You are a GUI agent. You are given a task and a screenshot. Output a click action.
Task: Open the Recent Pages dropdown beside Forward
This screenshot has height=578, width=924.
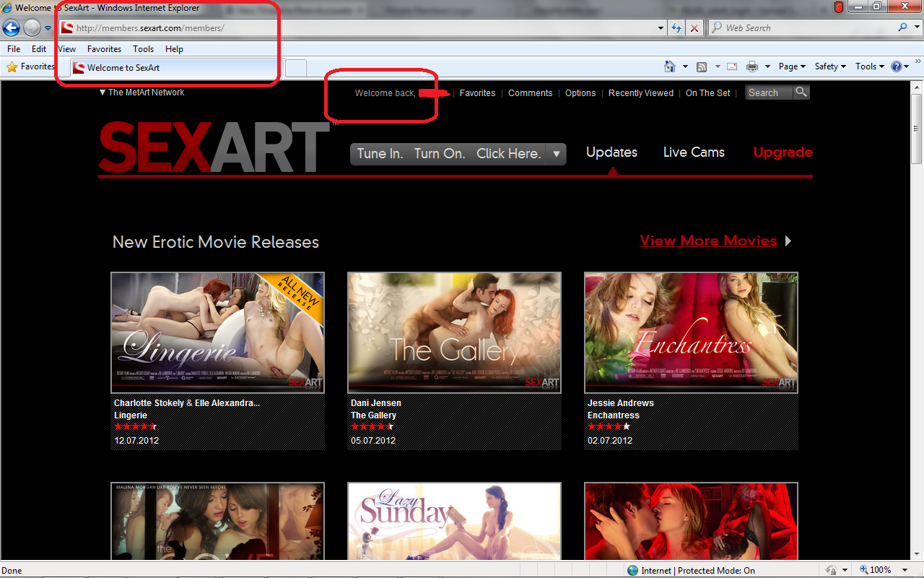(48, 28)
